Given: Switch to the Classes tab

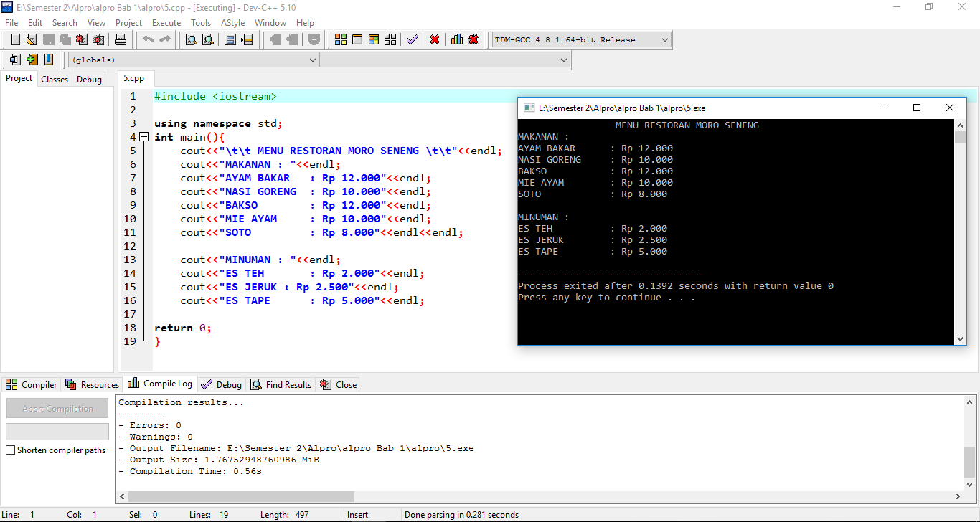Looking at the screenshot, I should click(54, 79).
